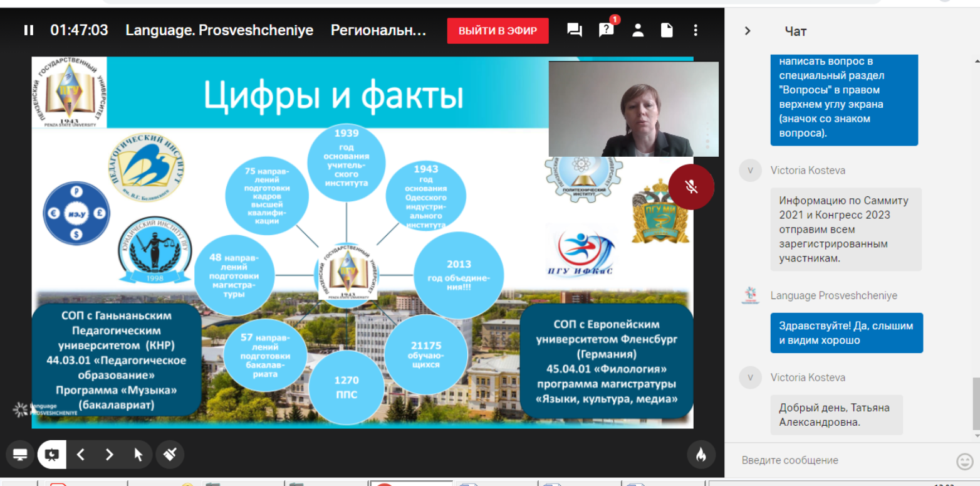Click the Региональн... title tab in header

point(378,30)
